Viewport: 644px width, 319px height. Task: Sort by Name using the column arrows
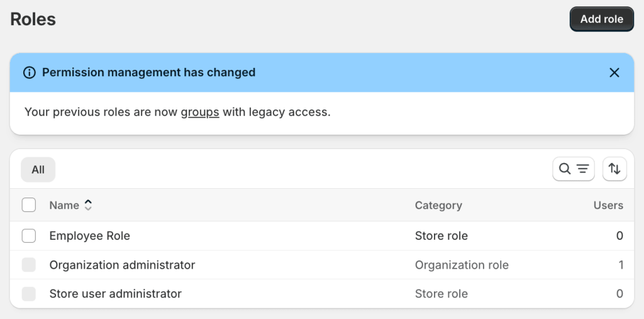coord(89,205)
